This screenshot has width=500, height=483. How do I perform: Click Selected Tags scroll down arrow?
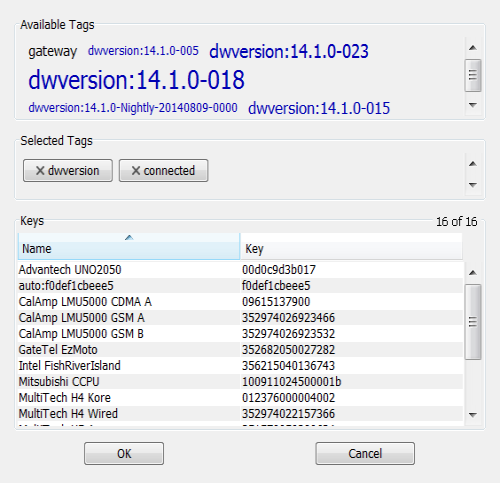click(473, 184)
